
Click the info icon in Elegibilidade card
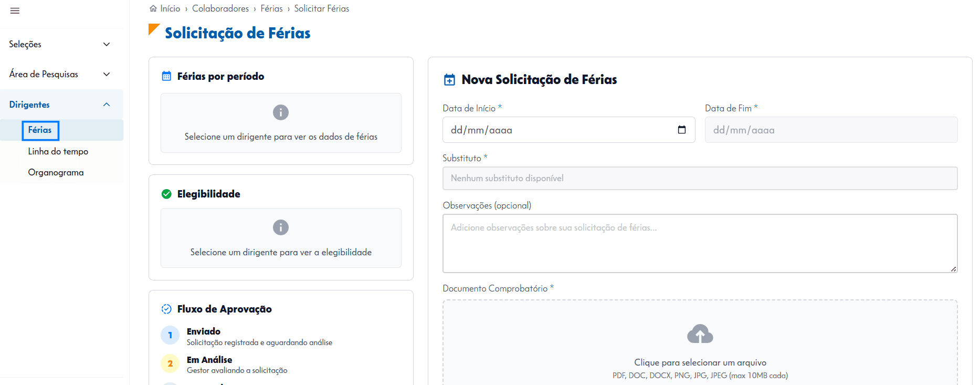tap(281, 227)
